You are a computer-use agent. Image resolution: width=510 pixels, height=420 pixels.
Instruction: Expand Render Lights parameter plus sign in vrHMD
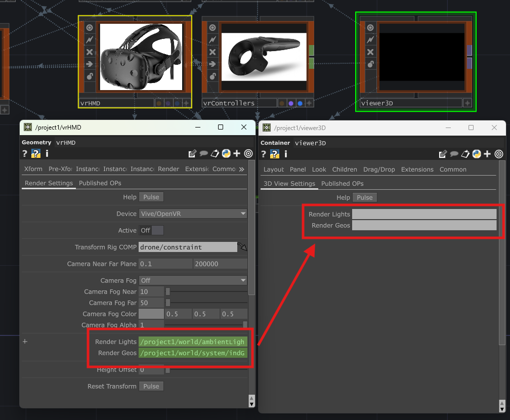click(25, 342)
